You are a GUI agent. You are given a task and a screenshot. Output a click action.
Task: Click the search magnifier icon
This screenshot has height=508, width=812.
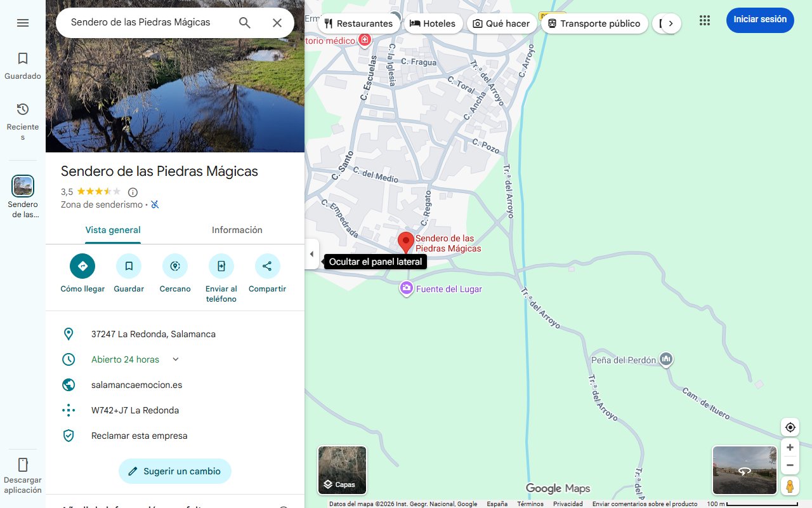pos(244,22)
